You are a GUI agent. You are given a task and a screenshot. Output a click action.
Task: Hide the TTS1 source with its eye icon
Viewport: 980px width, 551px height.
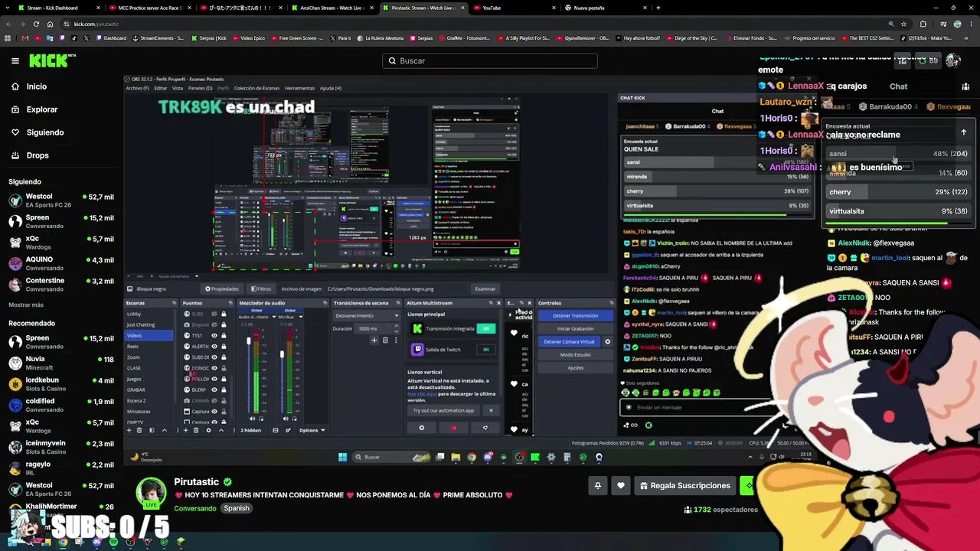click(214, 335)
